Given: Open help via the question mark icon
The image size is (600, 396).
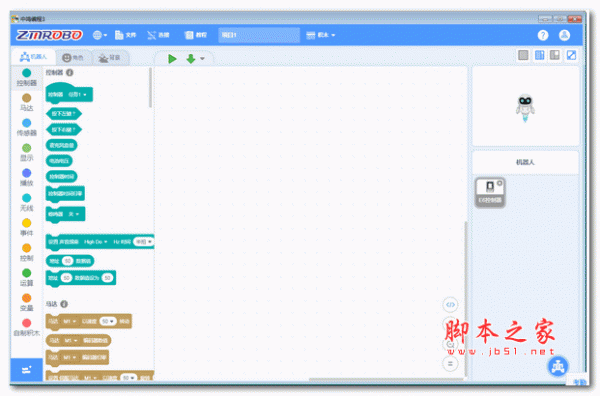Looking at the screenshot, I should (543, 35).
